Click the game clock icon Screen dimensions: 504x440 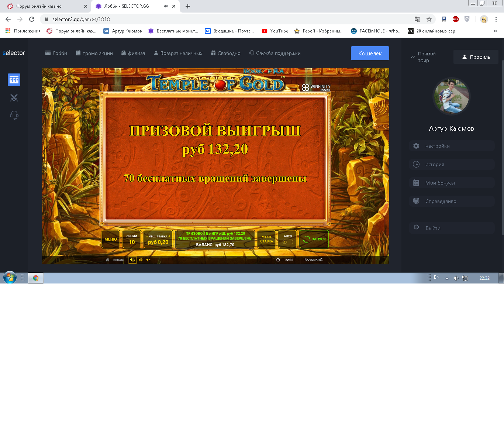coord(278,260)
